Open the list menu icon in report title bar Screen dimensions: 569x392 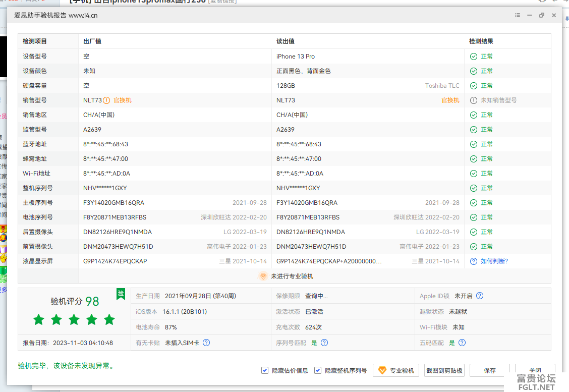click(518, 15)
